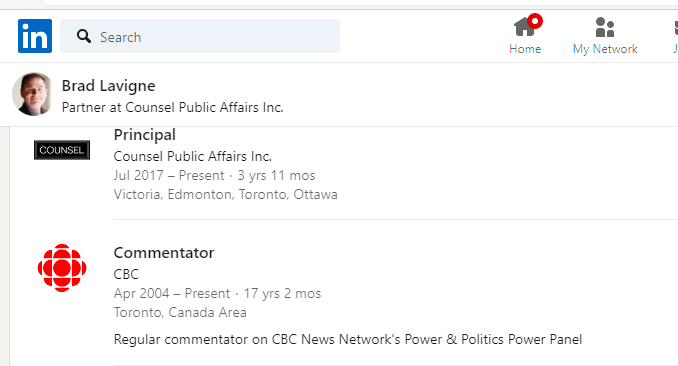
Task: Click Brad Lavigne's profile photo
Action: (32, 94)
